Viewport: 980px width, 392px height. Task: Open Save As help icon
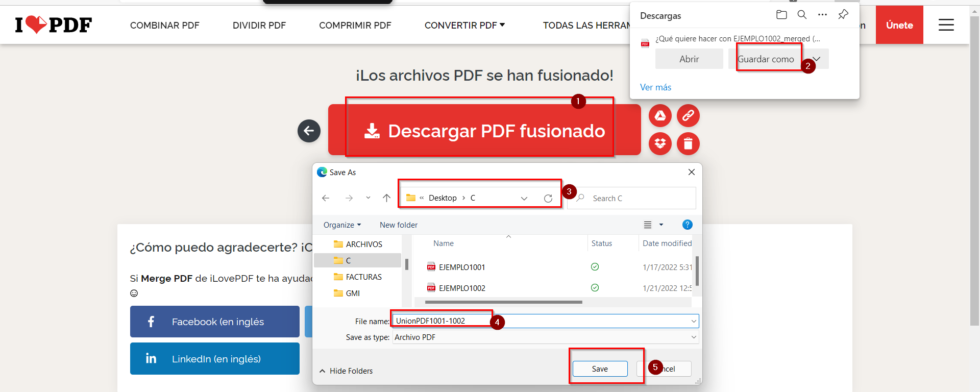tap(688, 225)
